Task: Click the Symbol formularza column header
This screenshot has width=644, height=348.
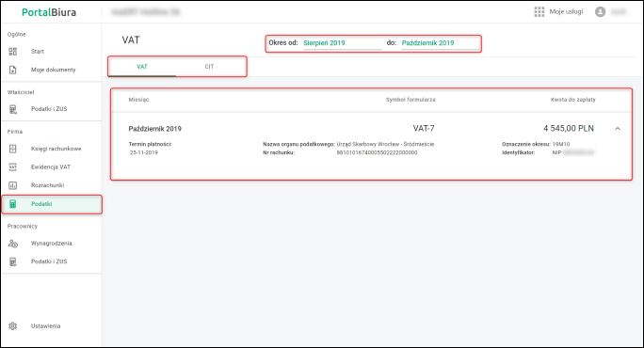Action: pyautogui.click(x=411, y=100)
